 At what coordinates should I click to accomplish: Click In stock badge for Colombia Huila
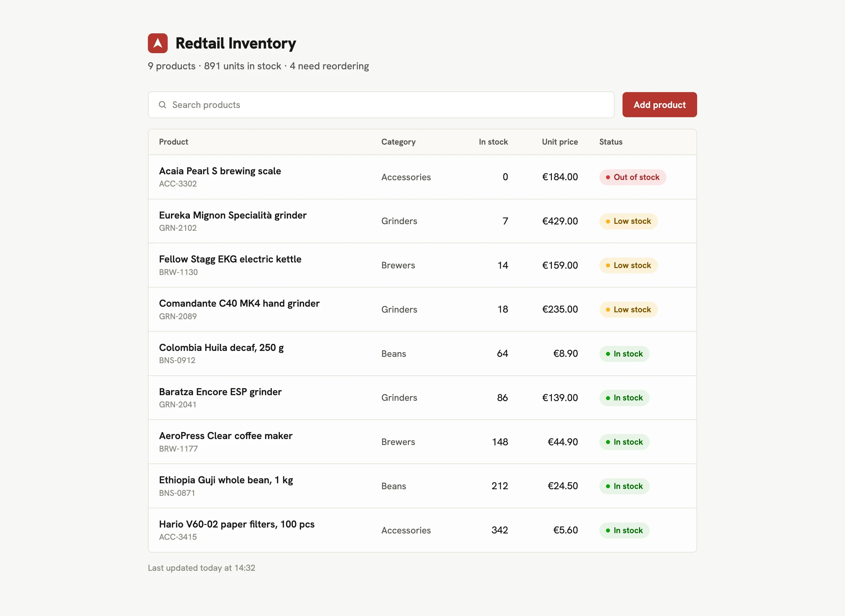coord(624,354)
